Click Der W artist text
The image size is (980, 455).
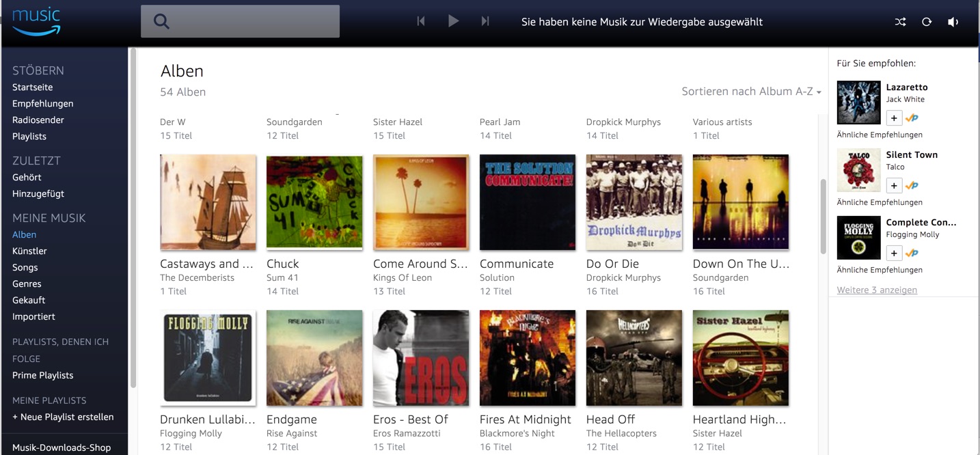point(173,122)
